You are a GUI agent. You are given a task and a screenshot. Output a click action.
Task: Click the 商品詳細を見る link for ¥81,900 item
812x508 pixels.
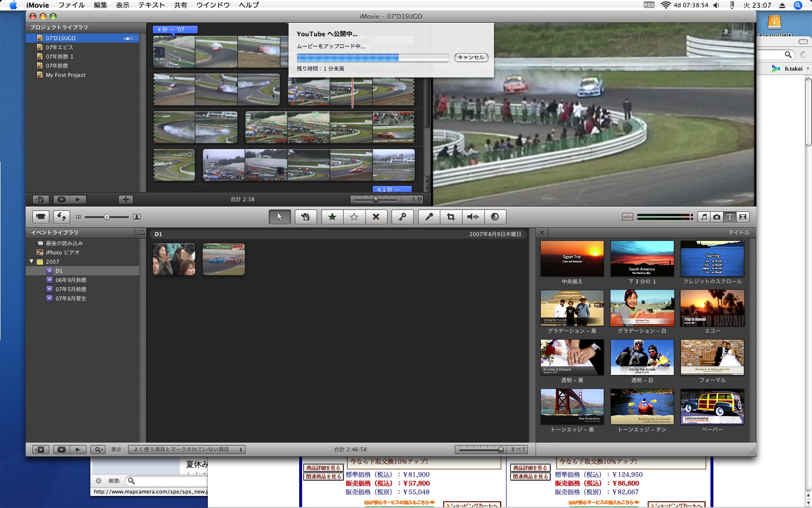(x=324, y=468)
